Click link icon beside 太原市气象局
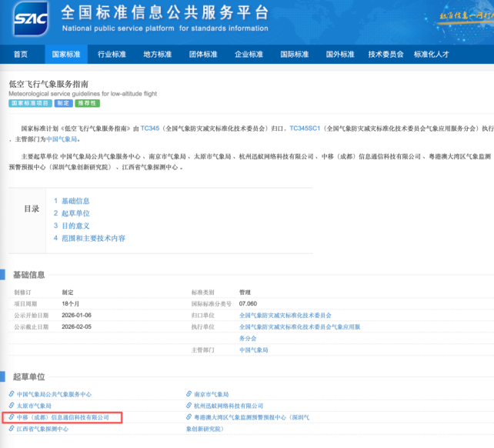 pos(12,406)
